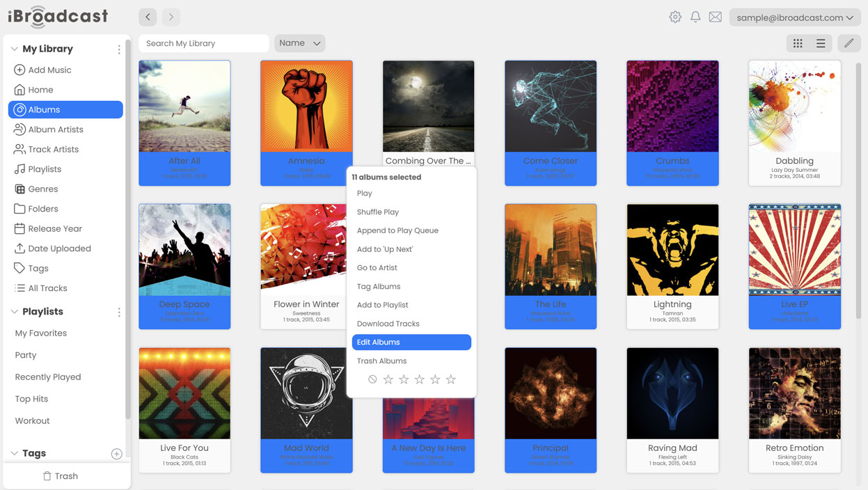
Task: Open the messages envelope icon
Action: point(715,17)
